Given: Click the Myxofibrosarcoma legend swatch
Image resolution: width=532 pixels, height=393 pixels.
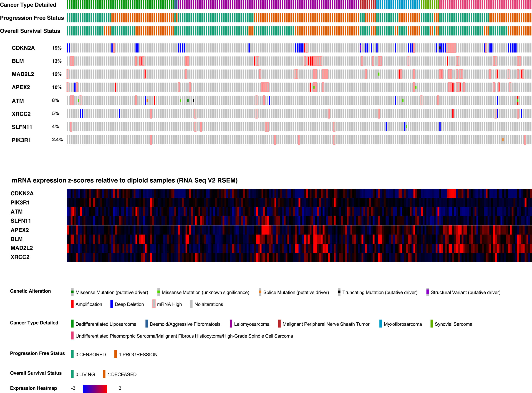Looking at the screenshot, I should [x=381, y=324].
